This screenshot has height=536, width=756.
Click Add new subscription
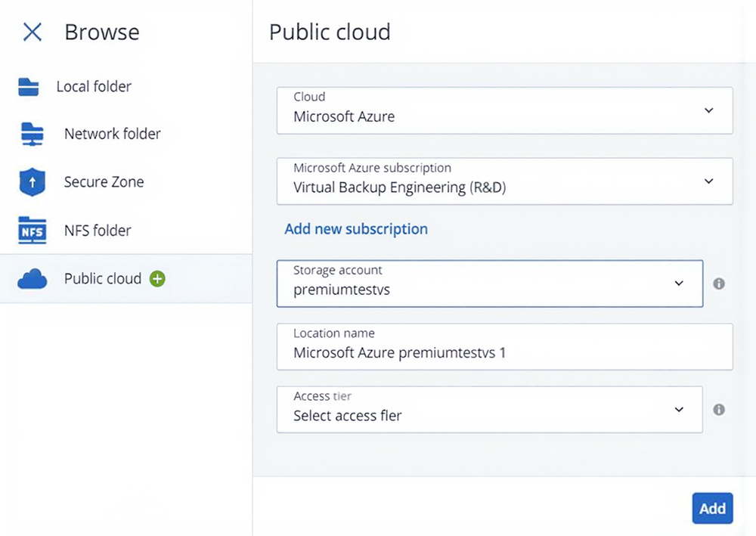click(x=356, y=228)
